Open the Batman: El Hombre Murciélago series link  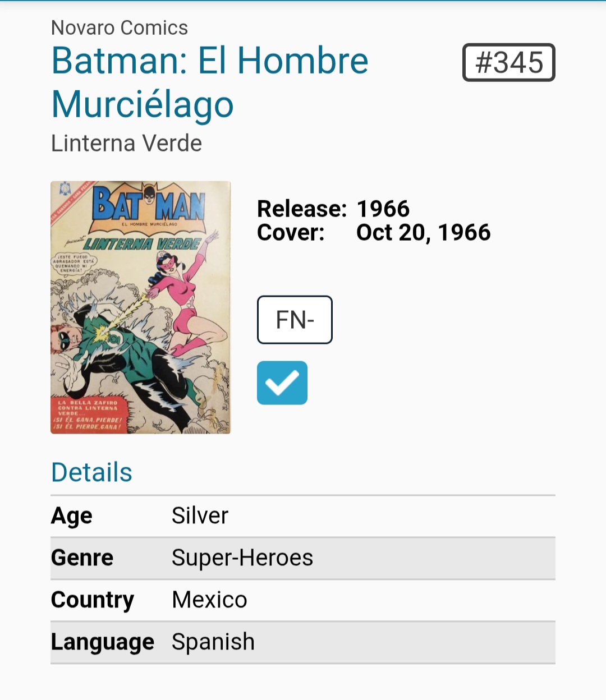209,82
